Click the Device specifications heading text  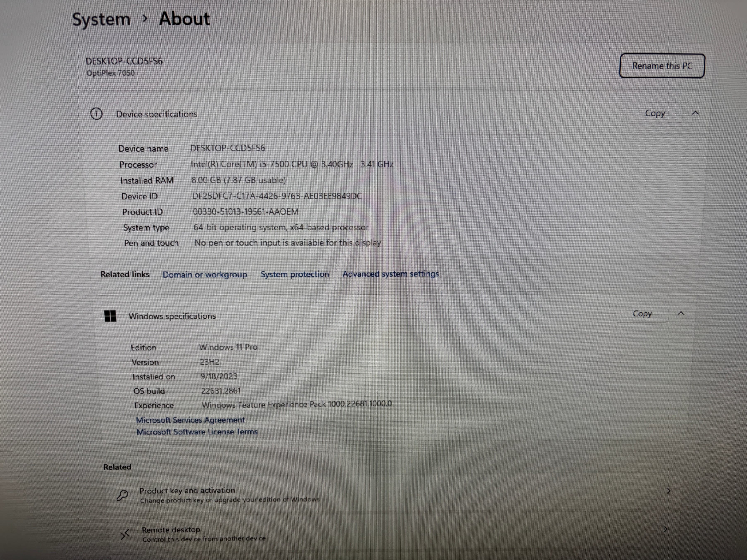pos(157,114)
